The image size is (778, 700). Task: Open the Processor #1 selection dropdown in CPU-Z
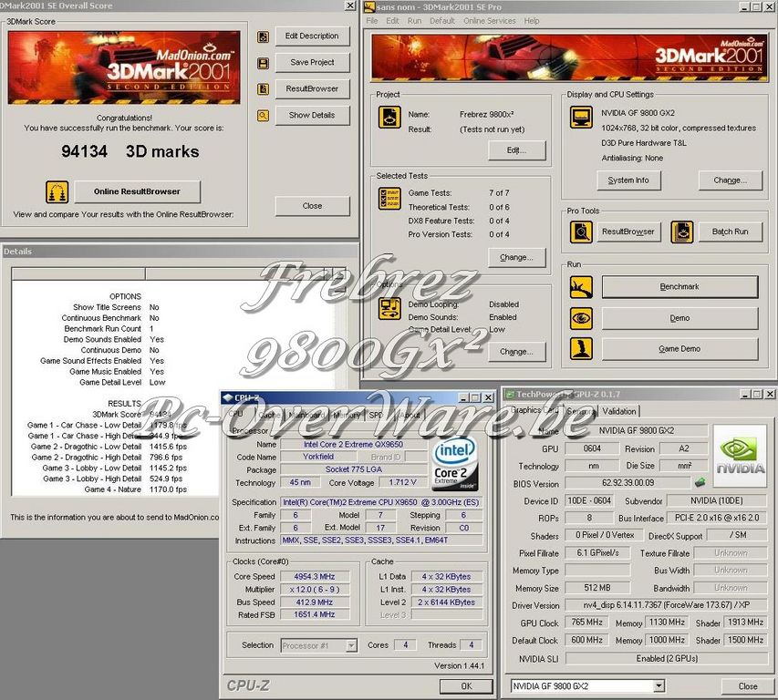[351, 645]
